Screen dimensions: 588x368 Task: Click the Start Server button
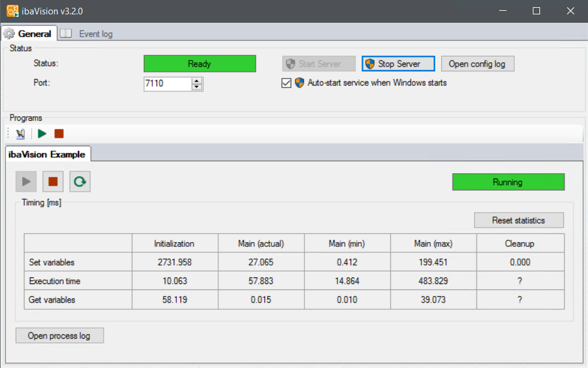(x=319, y=64)
